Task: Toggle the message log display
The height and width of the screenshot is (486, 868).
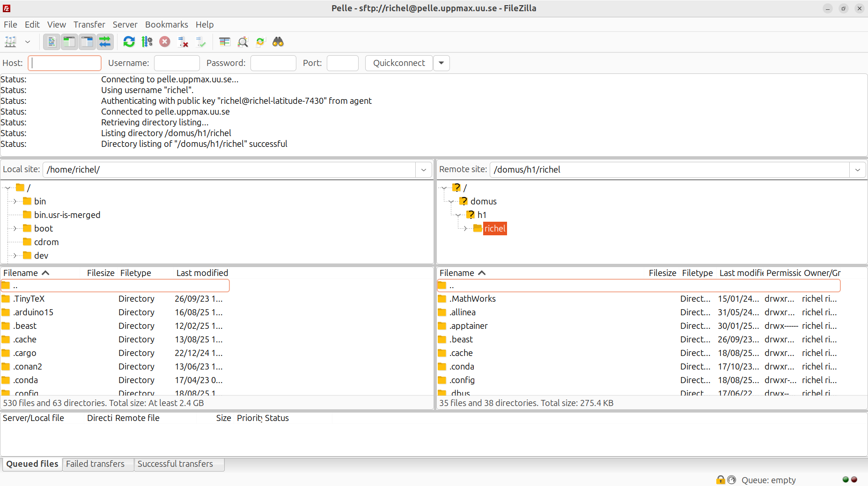Action: [51, 42]
